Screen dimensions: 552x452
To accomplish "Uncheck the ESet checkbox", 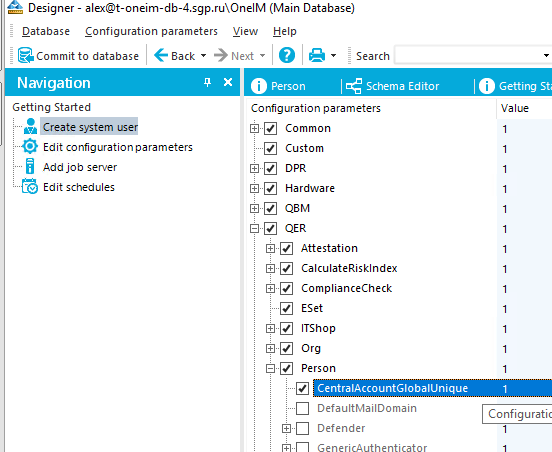I will pos(287,309).
